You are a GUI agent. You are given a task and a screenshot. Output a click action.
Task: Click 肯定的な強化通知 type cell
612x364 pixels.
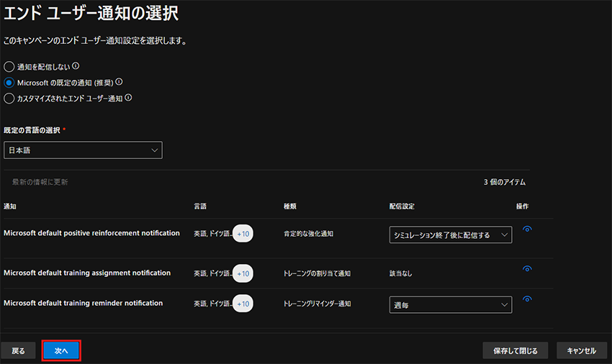308,234
